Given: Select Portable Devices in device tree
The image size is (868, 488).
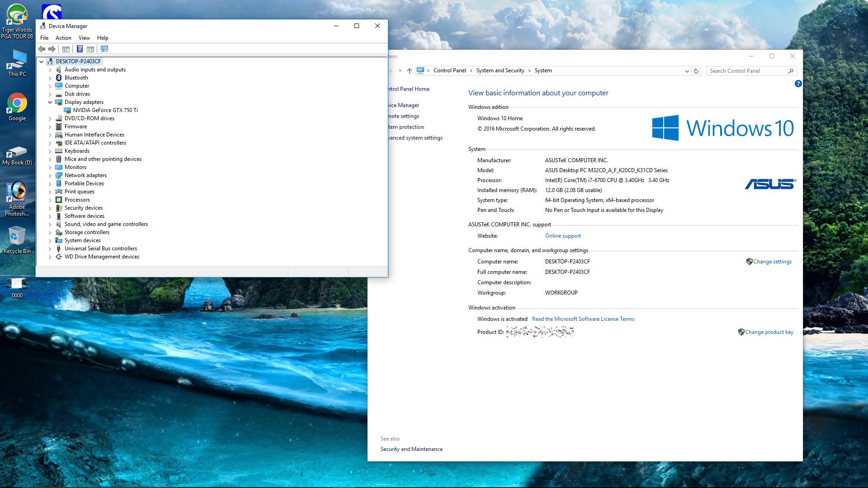Looking at the screenshot, I should (84, 183).
